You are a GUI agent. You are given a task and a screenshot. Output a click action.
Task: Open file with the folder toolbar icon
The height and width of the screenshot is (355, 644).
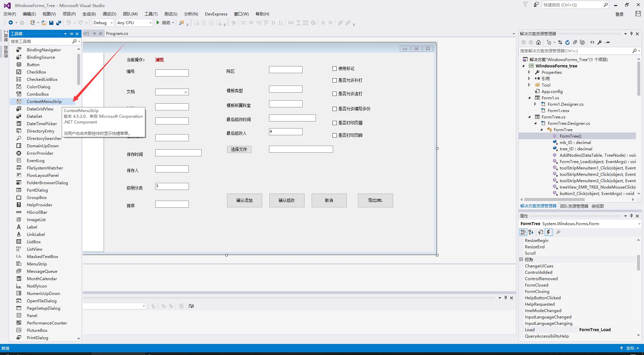point(44,23)
